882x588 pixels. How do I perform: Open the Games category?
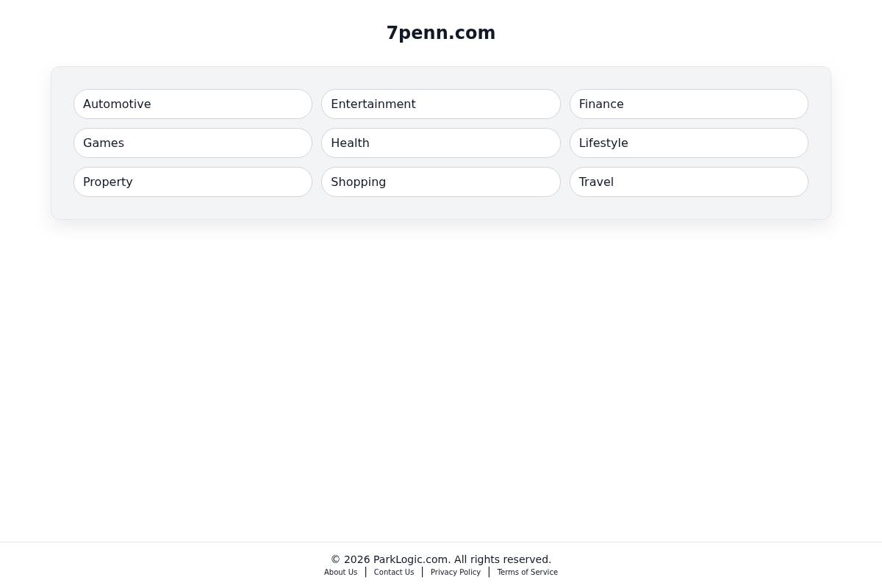pyautogui.click(x=193, y=143)
